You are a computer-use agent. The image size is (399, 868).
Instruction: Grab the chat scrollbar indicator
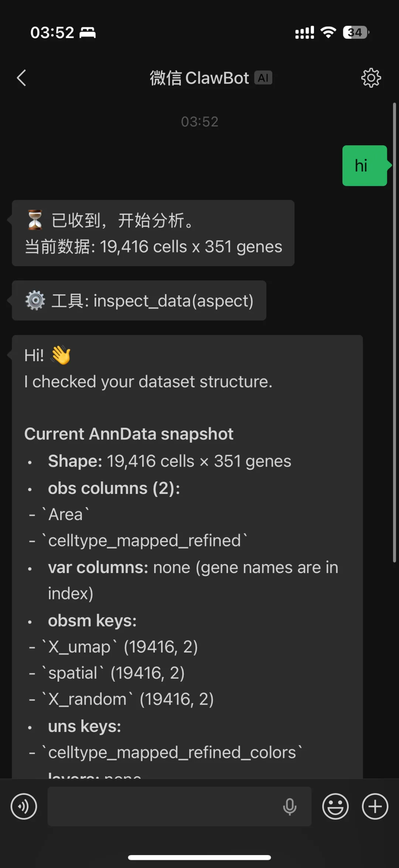(394, 333)
